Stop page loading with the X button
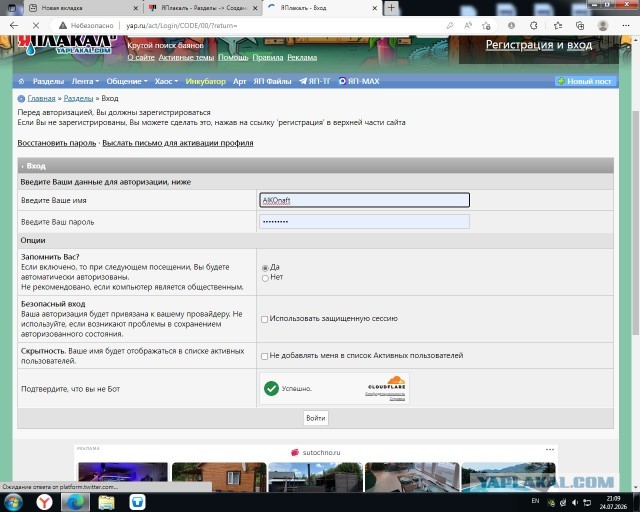The height and width of the screenshot is (512, 640). (x=36, y=25)
